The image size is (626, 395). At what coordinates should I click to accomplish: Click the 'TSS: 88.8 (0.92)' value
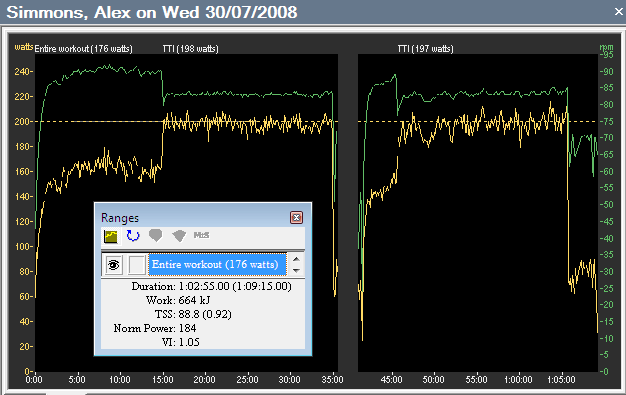193,314
